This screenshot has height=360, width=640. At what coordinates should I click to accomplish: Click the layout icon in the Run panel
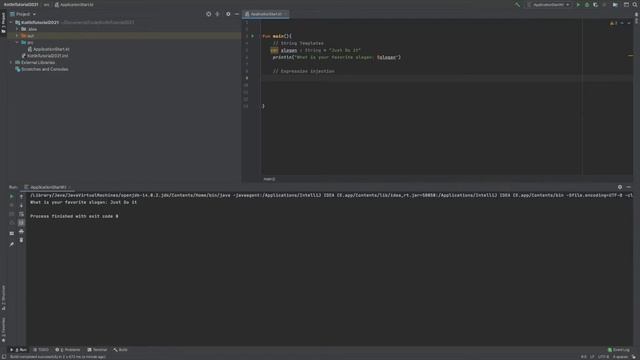click(11, 233)
